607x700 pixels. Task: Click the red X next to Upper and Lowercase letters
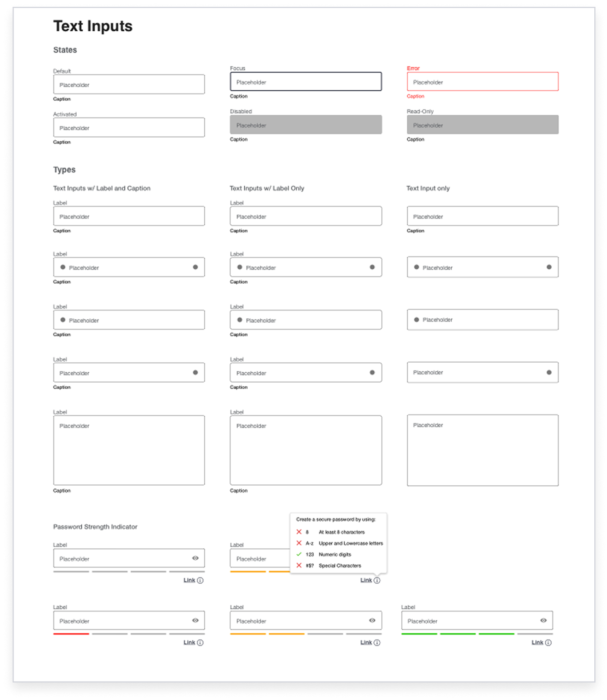pos(299,543)
